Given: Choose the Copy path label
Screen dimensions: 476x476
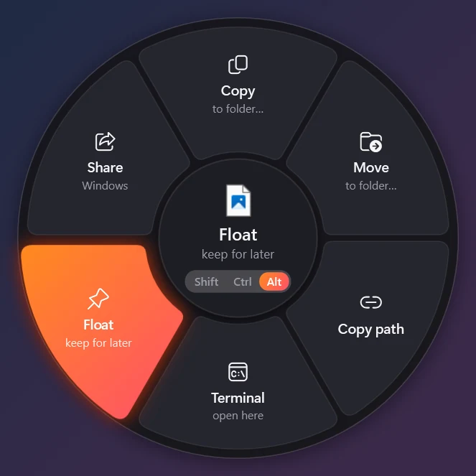Looking at the screenshot, I should (371, 330).
